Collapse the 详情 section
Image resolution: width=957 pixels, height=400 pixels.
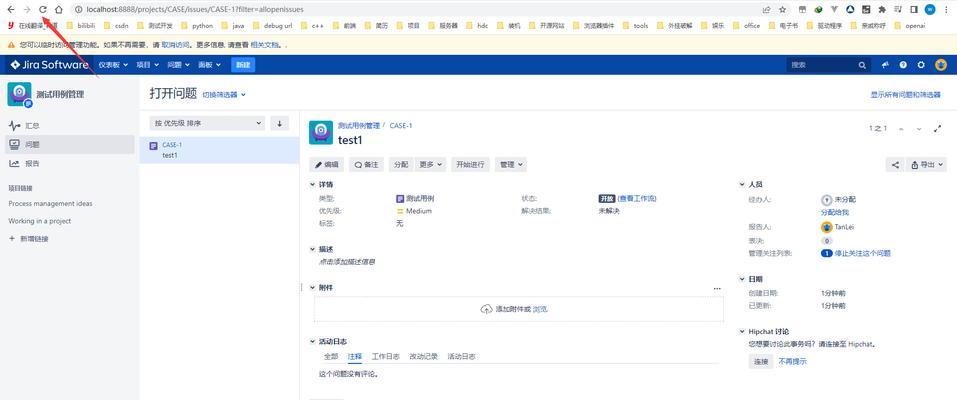point(313,184)
